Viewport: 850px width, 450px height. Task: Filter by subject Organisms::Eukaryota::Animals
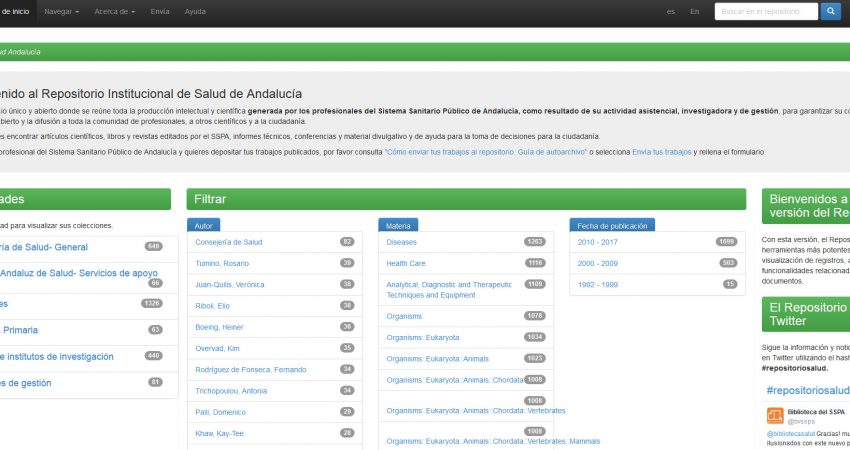click(437, 359)
